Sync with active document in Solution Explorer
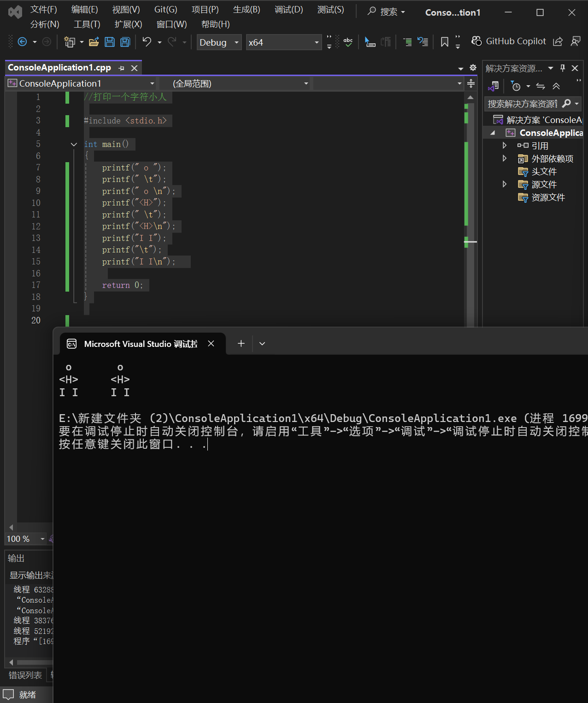Screen dimensions: 588x703 click(x=541, y=86)
